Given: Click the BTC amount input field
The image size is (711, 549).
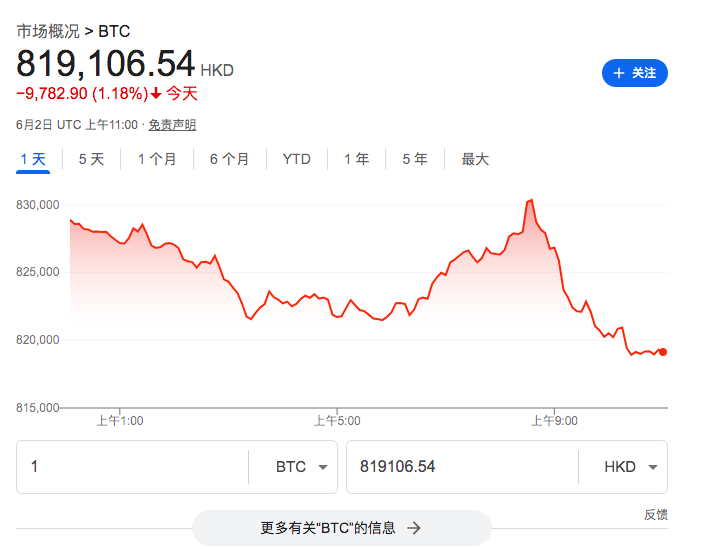Looking at the screenshot, I should point(132,467).
